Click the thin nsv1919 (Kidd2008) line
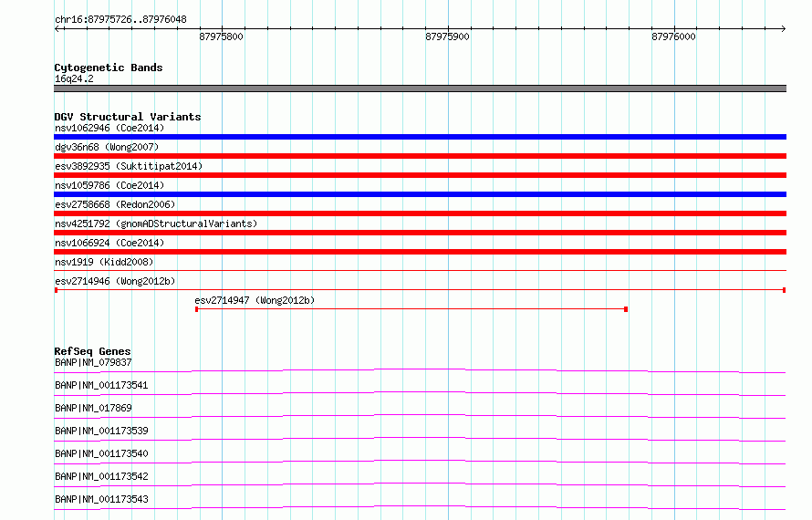Screen dimensions: 812x520 (x=420, y=270)
